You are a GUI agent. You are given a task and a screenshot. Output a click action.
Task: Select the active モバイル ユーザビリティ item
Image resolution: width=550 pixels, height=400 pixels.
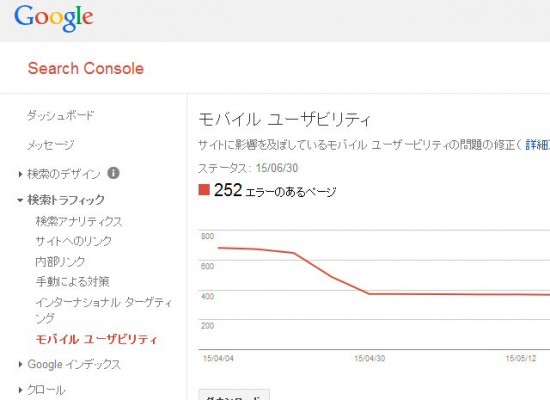(96, 339)
